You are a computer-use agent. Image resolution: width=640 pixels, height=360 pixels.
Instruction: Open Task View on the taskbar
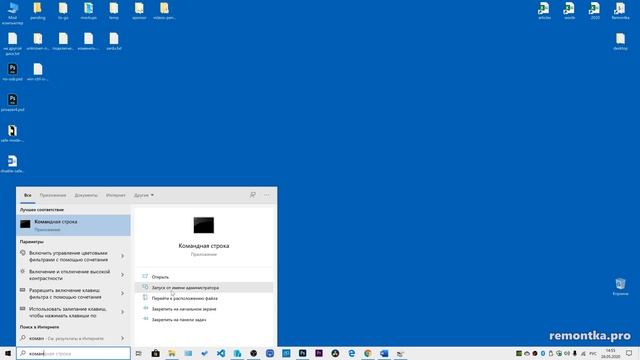pos(139,353)
